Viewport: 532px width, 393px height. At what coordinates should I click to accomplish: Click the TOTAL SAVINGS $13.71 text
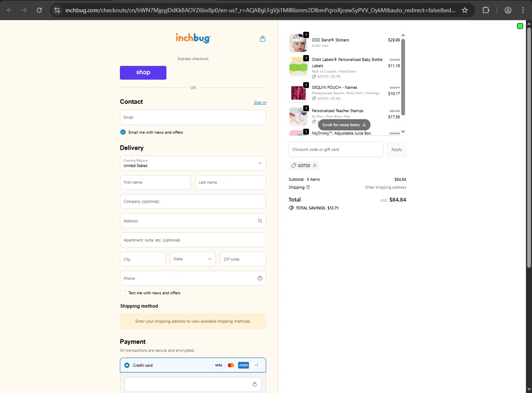click(x=317, y=208)
